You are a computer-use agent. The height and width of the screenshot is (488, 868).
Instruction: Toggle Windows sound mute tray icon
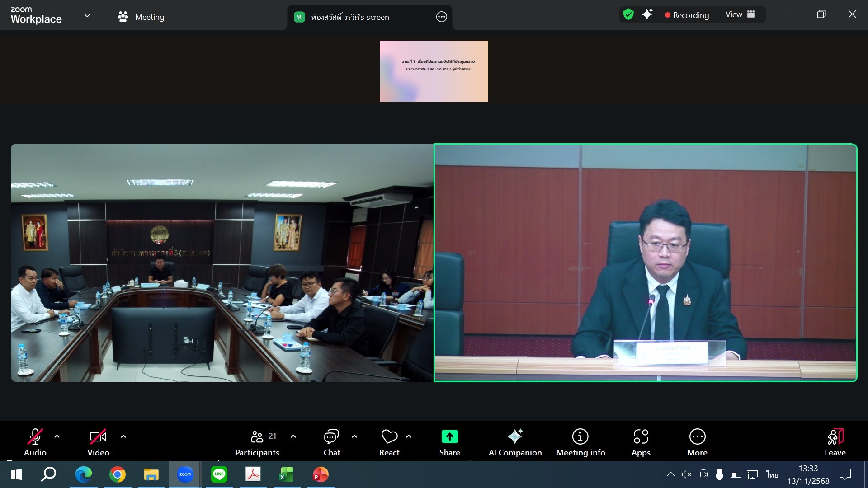[686, 474]
